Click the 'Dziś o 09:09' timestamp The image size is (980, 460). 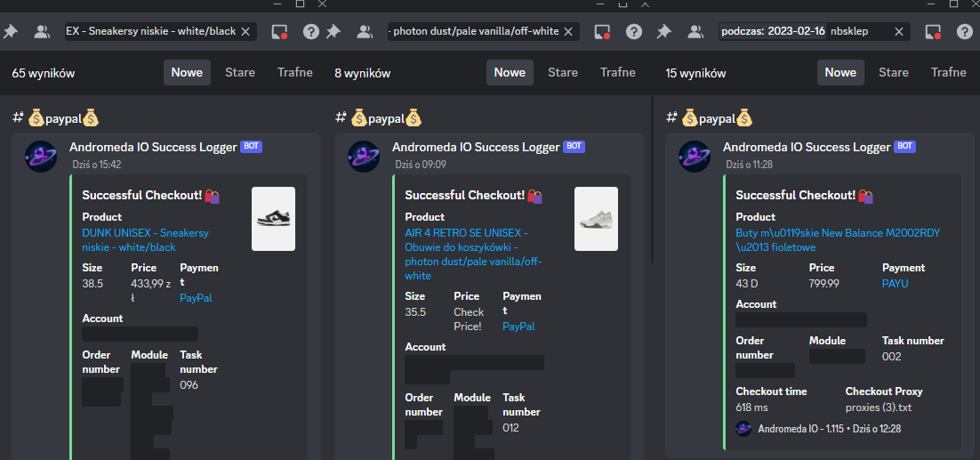(420, 165)
